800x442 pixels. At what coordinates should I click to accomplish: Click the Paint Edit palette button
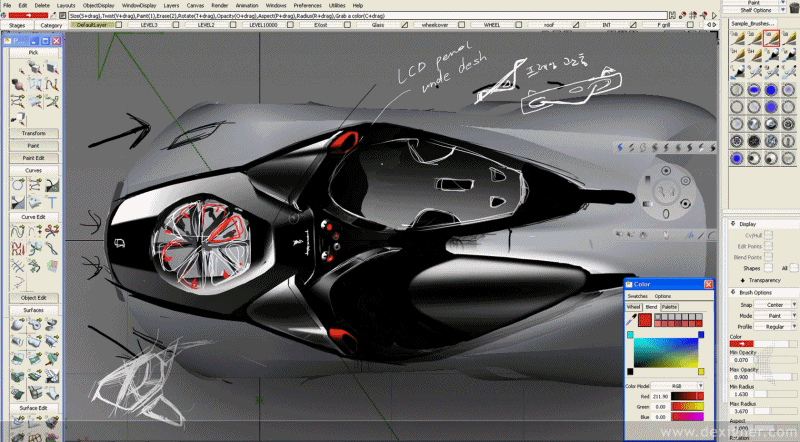click(x=34, y=158)
